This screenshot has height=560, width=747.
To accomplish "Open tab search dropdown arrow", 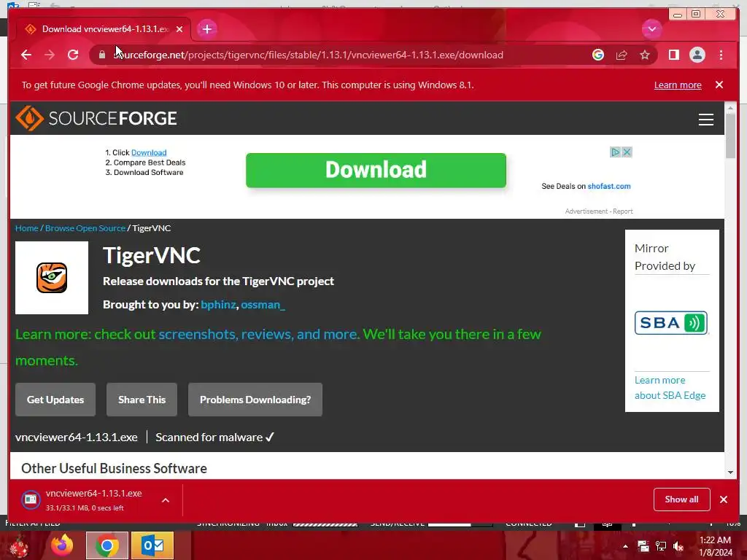I will (x=651, y=29).
